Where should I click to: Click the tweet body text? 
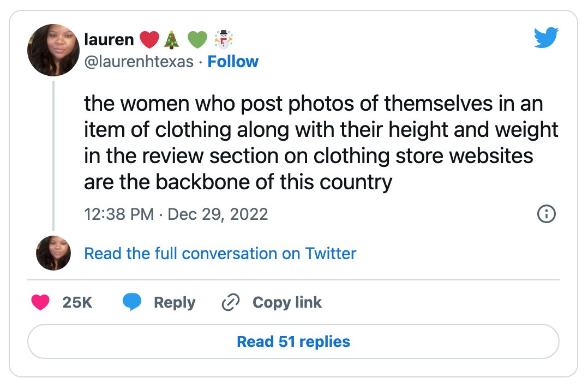click(x=321, y=142)
